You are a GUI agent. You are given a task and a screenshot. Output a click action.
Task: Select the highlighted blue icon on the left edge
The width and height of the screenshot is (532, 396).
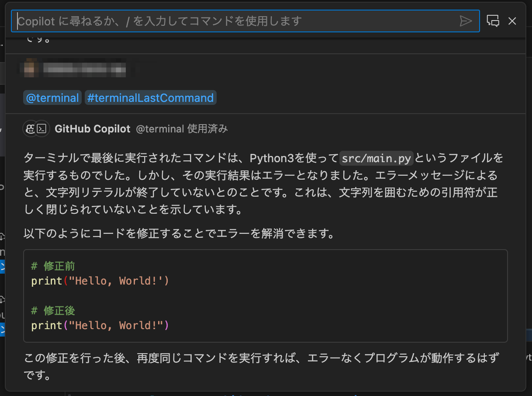pyautogui.click(x=1, y=267)
